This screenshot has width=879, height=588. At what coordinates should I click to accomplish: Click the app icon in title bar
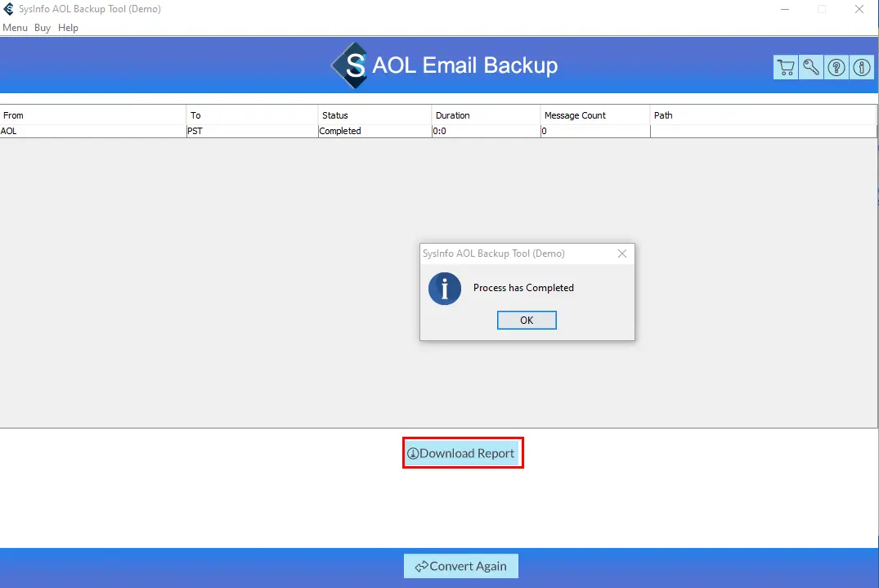tap(8, 9)
